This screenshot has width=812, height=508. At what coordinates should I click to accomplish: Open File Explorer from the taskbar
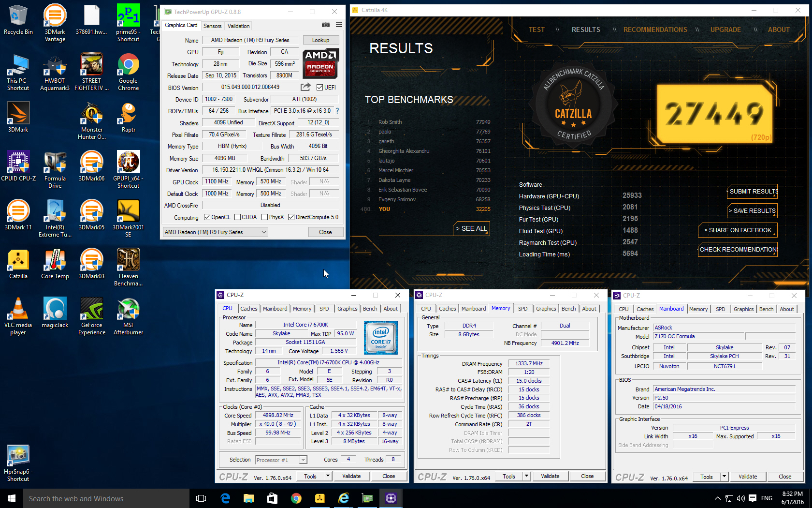coord(249,498)
